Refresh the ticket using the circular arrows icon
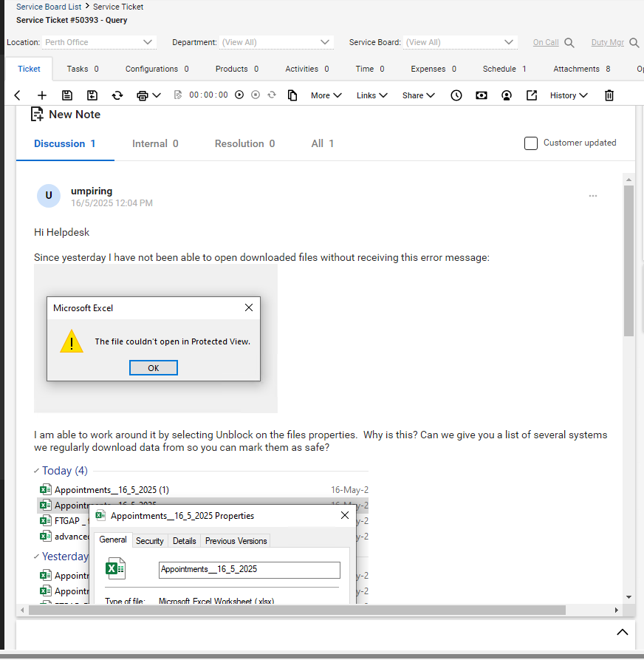Image resolution: width=644 pixels, height=660 pixels. point(117,95)
